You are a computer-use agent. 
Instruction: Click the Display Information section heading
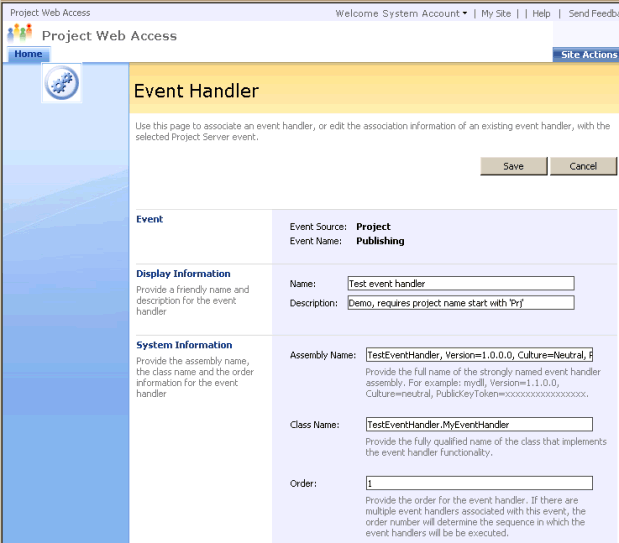point(183,274)
